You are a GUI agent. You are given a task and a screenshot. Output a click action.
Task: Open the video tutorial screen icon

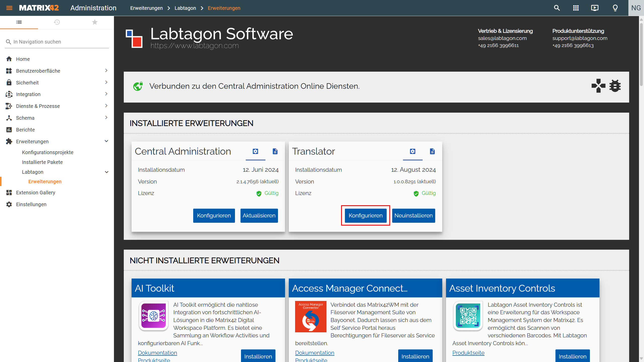(x=595, y=8)
